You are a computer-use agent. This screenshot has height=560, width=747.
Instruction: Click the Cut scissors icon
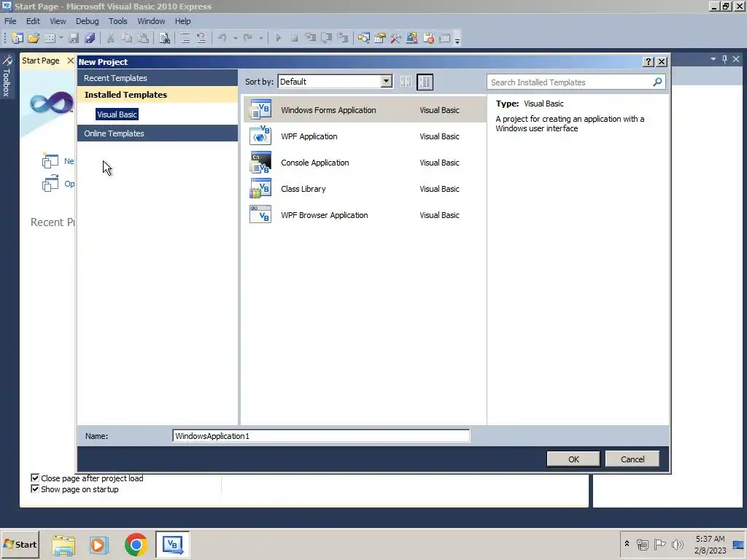(x=110, y=38)
